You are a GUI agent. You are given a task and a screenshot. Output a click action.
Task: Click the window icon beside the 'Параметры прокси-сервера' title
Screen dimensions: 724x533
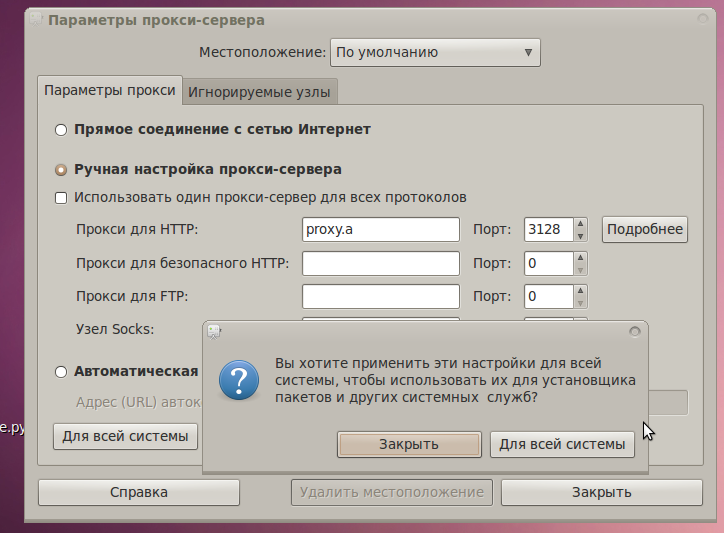(x=37, y=20)
